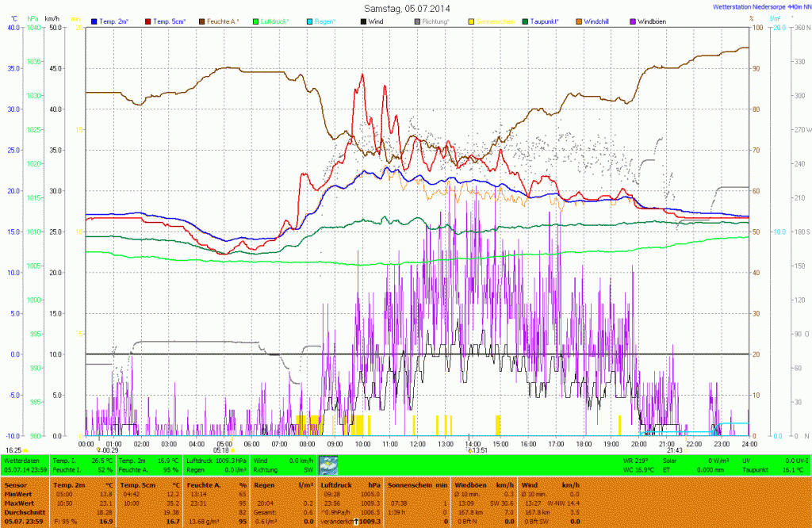Click the red Temp. 5cm legend square
Image resolution: width=812 pixels, height=528 pixels.
tap(147, 21)
